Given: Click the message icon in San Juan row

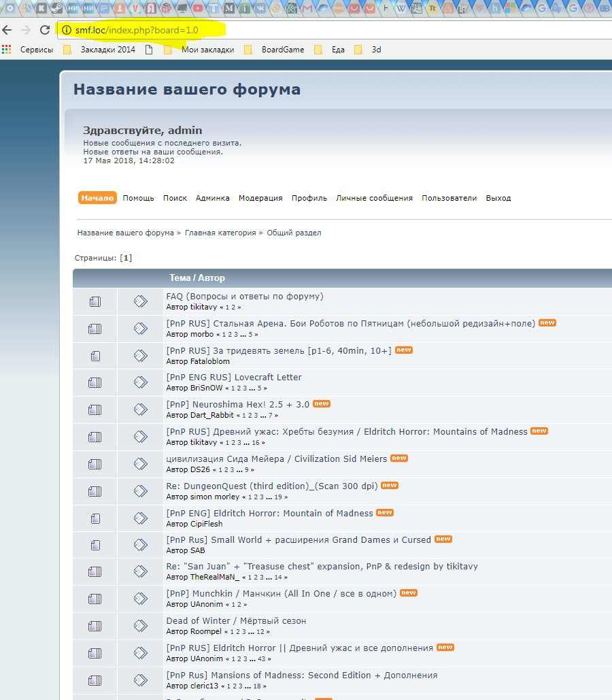Looking at the screenshot, I should tap(141, 571).
